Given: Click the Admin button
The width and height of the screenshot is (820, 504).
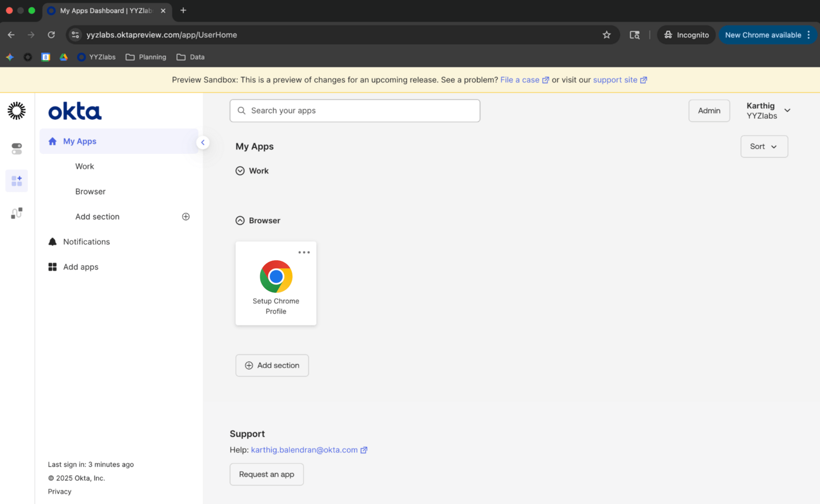Looking at the screenshot, I should [708, 110].
